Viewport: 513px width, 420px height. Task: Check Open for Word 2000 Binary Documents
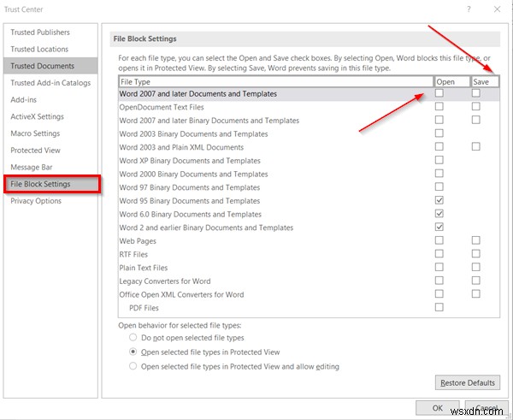click(439, 173)
